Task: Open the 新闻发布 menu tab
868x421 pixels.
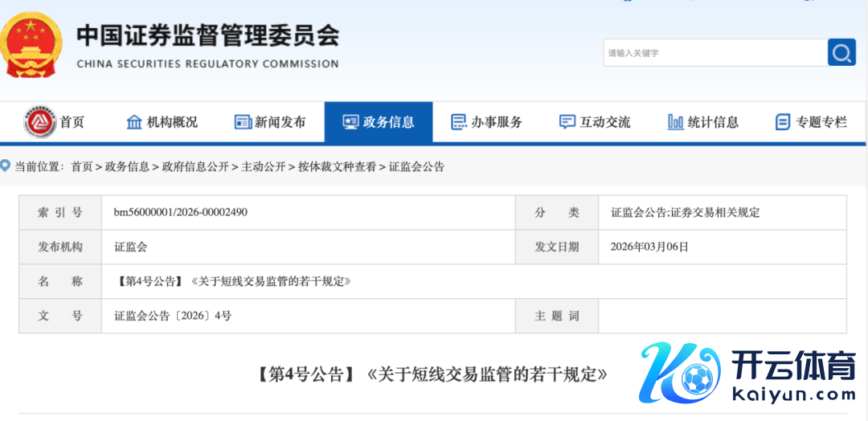Action: pyautogui.click(x=280, y=122)
